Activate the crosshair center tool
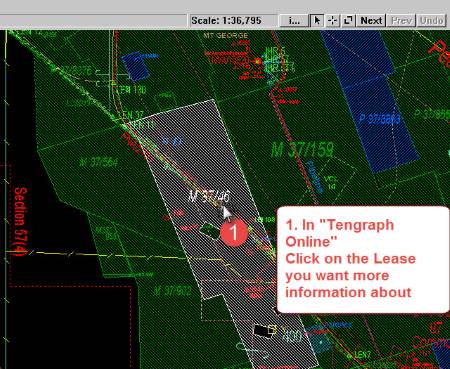Screen dimensions: 450x369 (x=332, y=21)
